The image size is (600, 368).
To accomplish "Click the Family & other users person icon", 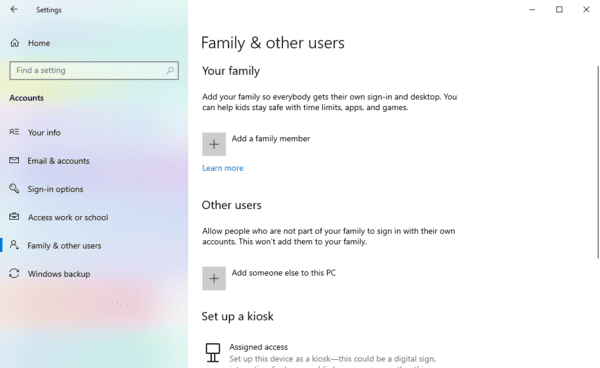I will tap(14, 245).
